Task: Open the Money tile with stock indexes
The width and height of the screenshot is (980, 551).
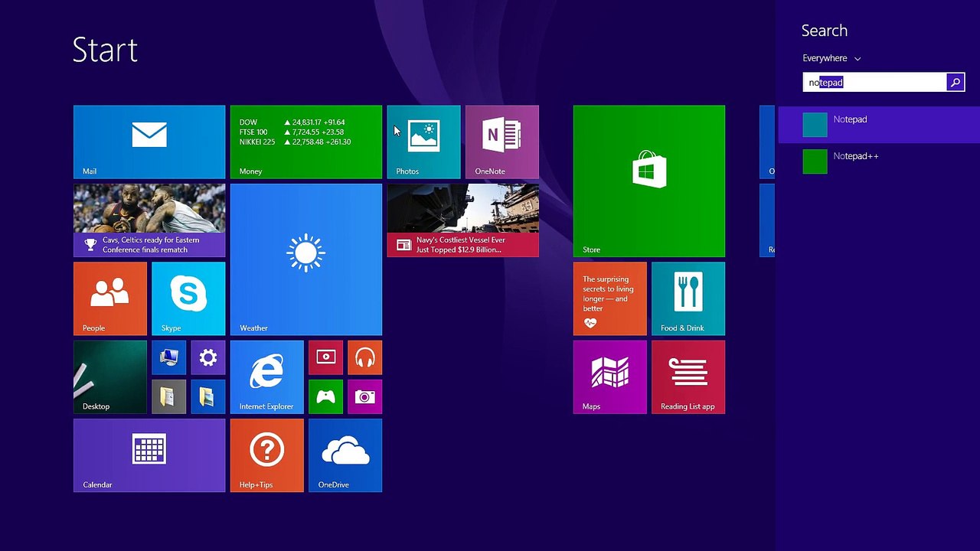Action: [x=306, y=142]
